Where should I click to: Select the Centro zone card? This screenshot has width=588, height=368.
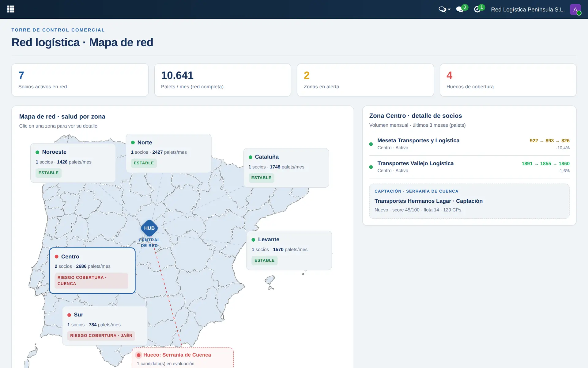[92, 270]
